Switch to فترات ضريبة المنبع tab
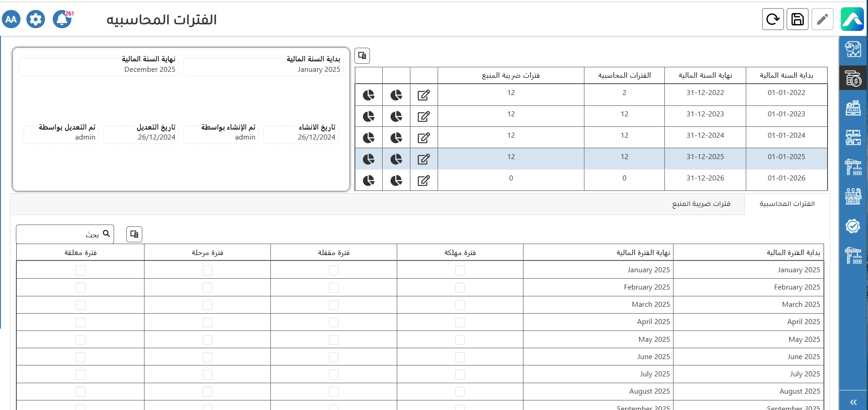The height and width of the screenshot is (410, 868). (x=701, y=204)
